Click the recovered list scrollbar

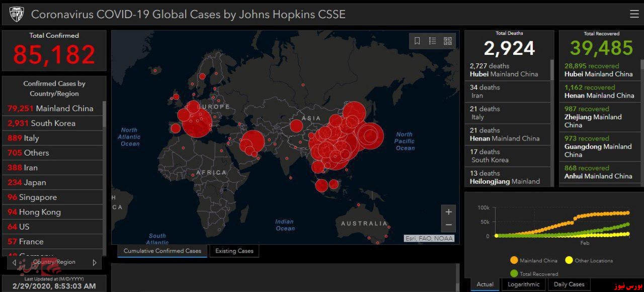(642, 64)
